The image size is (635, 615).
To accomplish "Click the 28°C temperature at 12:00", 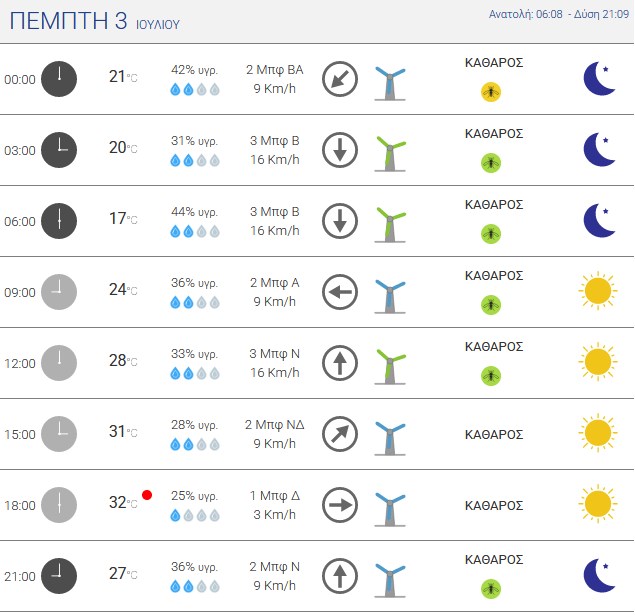I will pyautogui.click(x=123, y=360).
